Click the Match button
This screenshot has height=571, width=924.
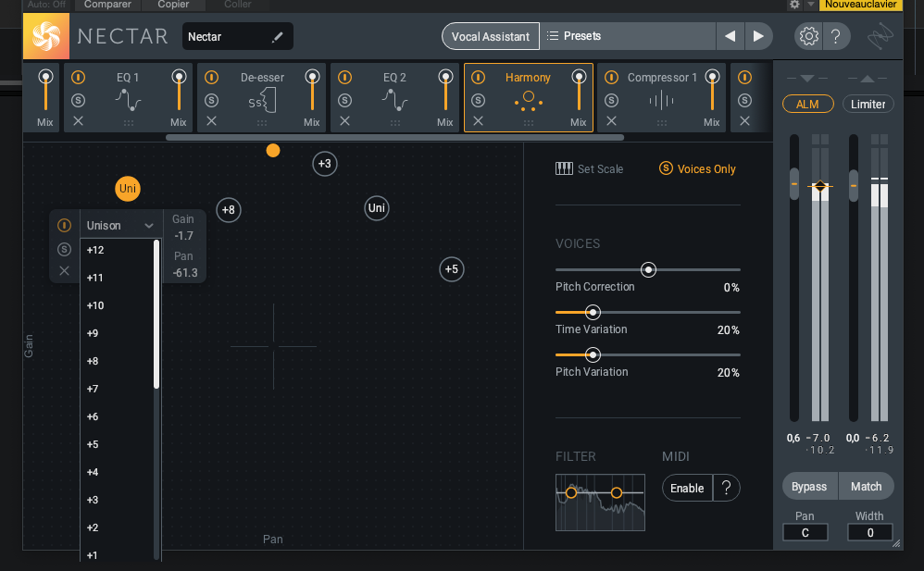click(867, 486)
